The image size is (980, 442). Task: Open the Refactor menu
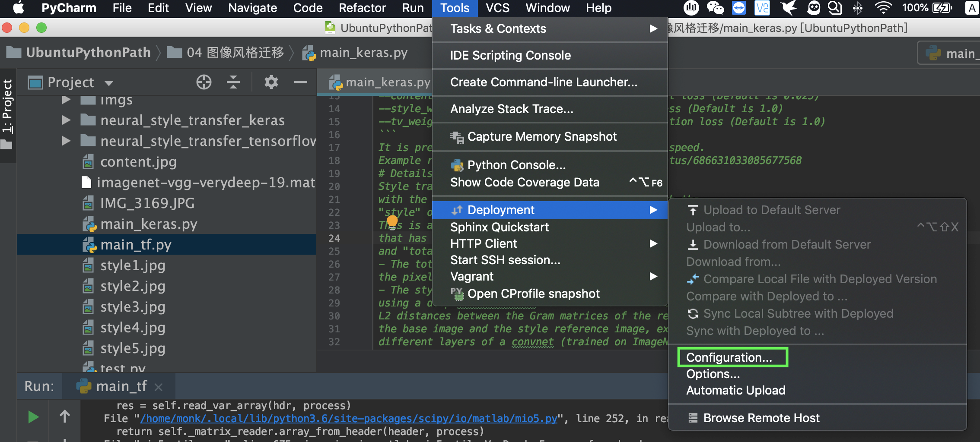(x=363, y=8)
